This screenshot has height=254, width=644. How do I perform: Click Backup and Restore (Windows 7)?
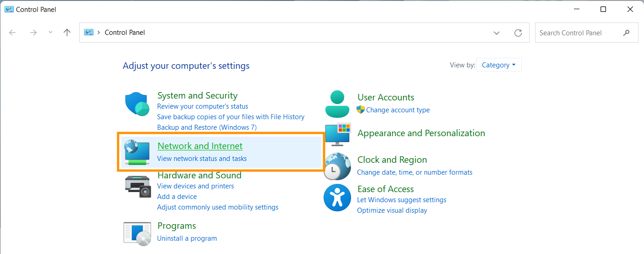pyautogui.click(x=207, y=127)
